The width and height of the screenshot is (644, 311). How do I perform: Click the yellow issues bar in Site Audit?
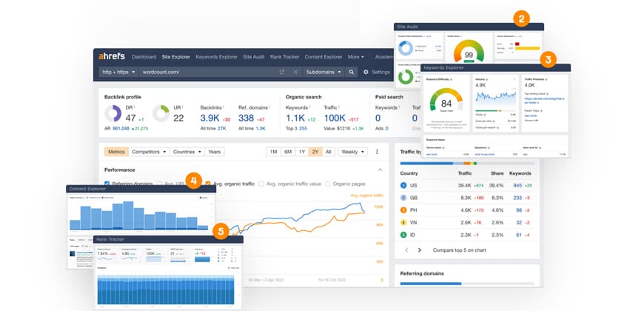click(x=527, y=48)
